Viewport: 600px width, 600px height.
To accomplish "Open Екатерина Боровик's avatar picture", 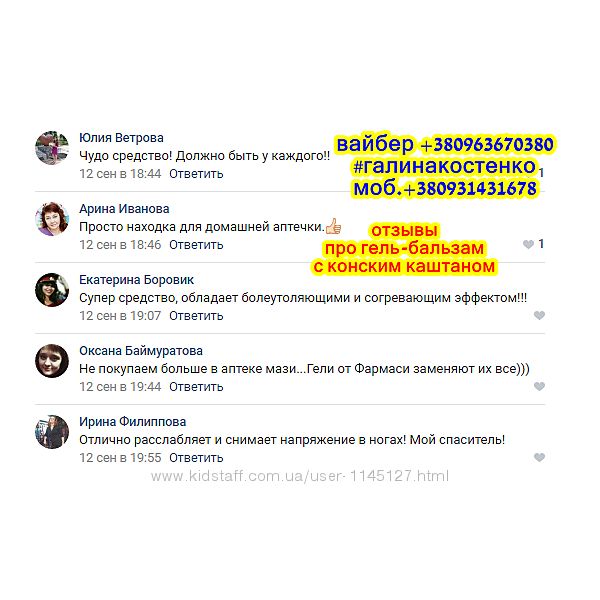I will point(52,290).
